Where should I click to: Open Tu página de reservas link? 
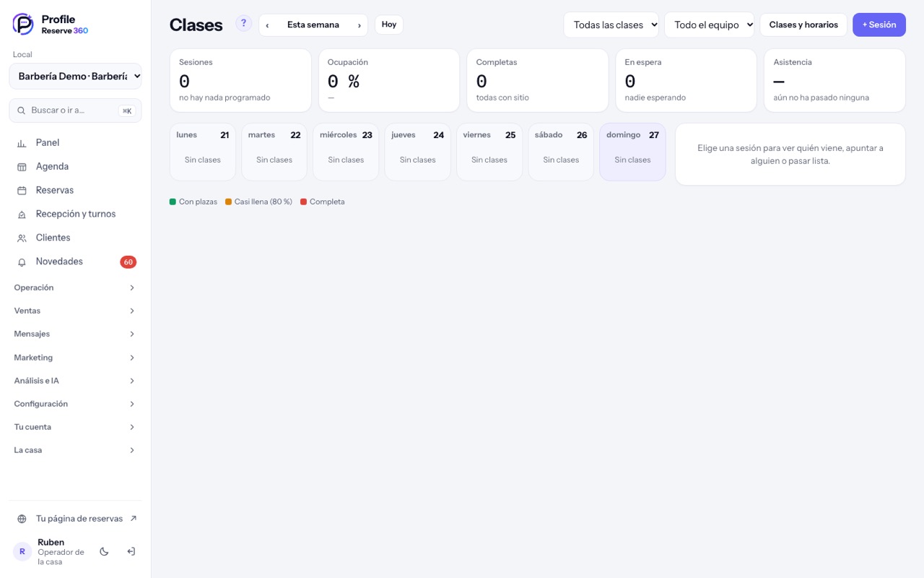75,519
